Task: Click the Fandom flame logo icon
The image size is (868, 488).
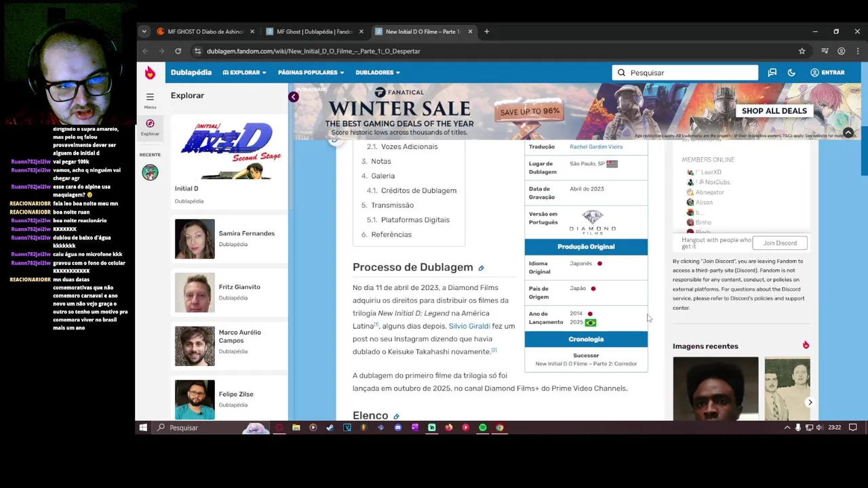Action: point(150,73)
